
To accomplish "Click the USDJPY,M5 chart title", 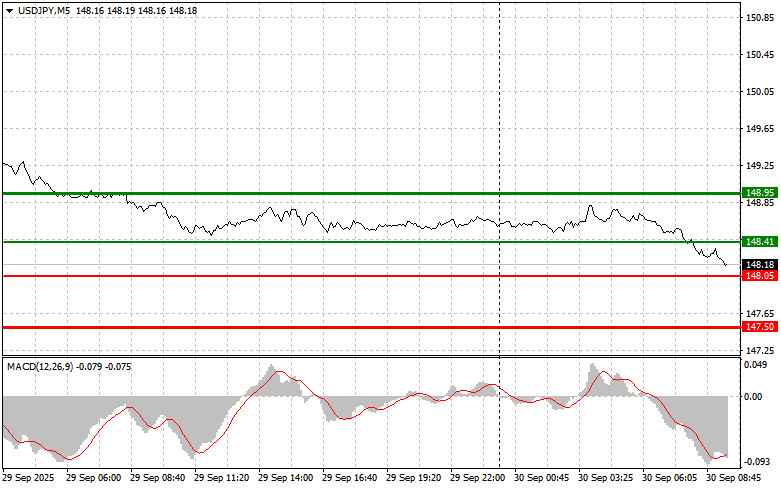I will coord(44,10).
